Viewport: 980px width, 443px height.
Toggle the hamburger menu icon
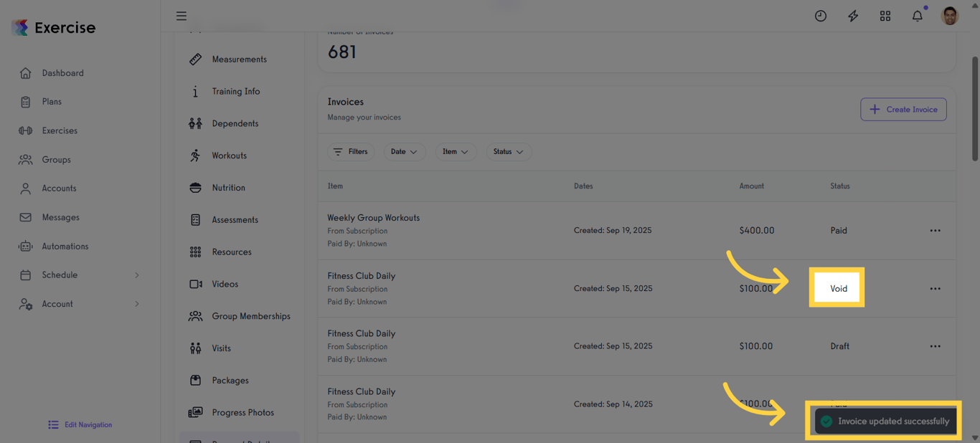pos(182,16)
